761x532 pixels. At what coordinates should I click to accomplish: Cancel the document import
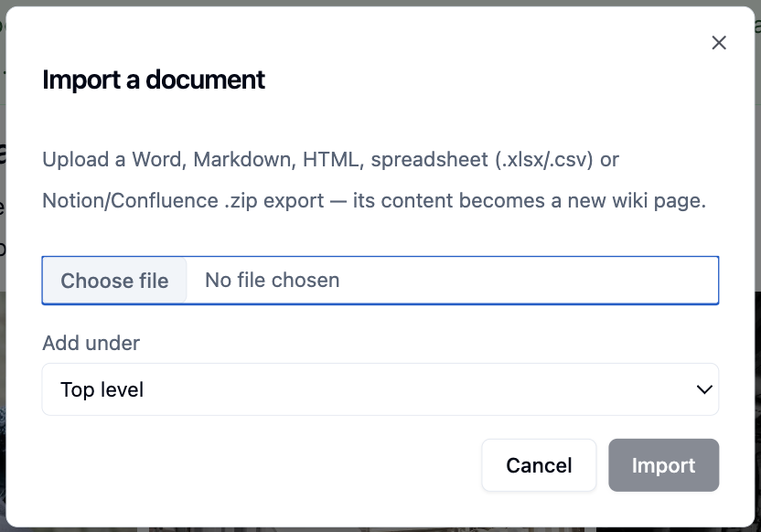[x=539, y=465]
